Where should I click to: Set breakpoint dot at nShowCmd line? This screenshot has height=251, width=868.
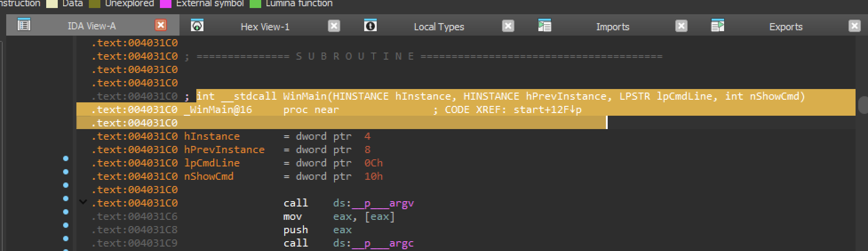point(66,172)
